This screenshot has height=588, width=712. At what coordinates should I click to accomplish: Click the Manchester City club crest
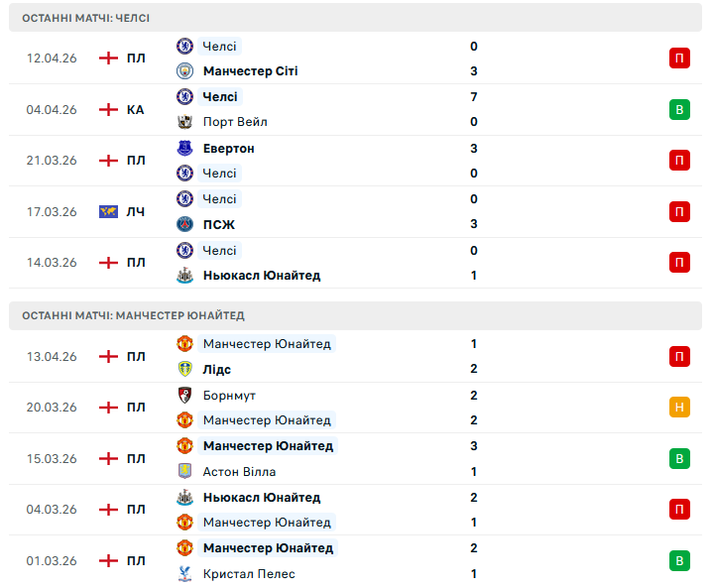coord(184,71)
